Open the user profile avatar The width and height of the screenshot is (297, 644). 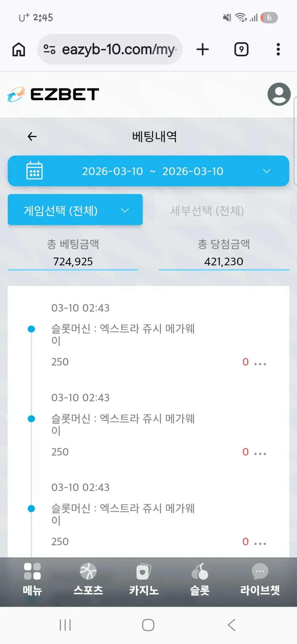279,94
